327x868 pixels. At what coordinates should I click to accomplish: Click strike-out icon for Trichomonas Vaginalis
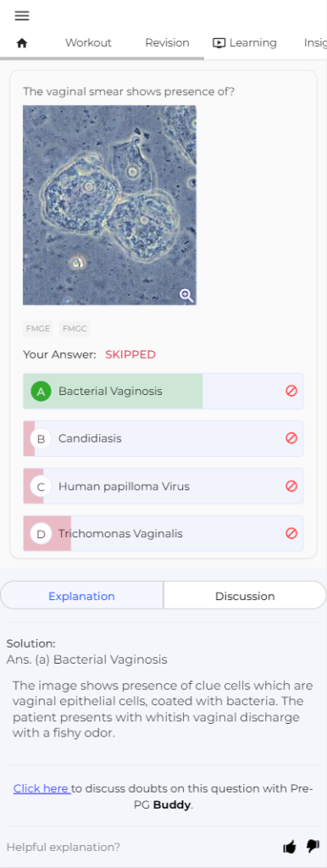click(291, 534)
